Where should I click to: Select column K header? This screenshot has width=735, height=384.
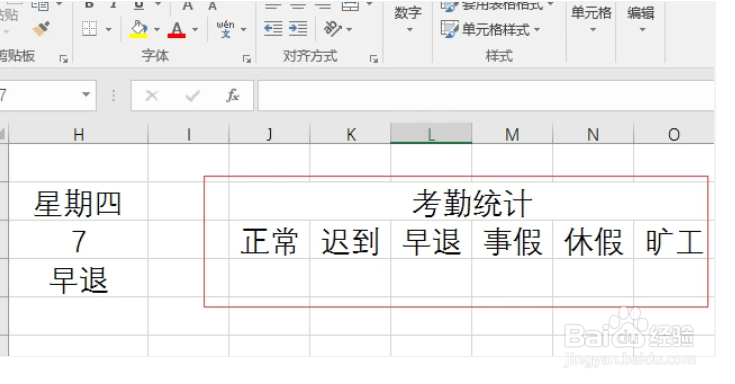pos(350,135)
